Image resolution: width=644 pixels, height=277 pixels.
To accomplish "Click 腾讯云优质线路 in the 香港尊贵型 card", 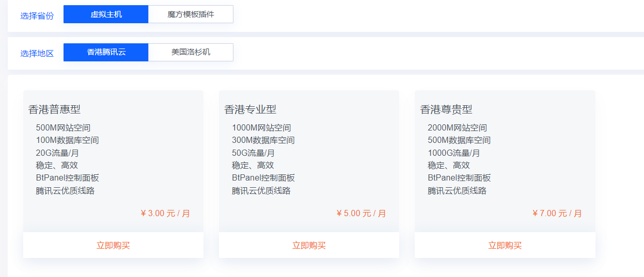I will (457, 191).
